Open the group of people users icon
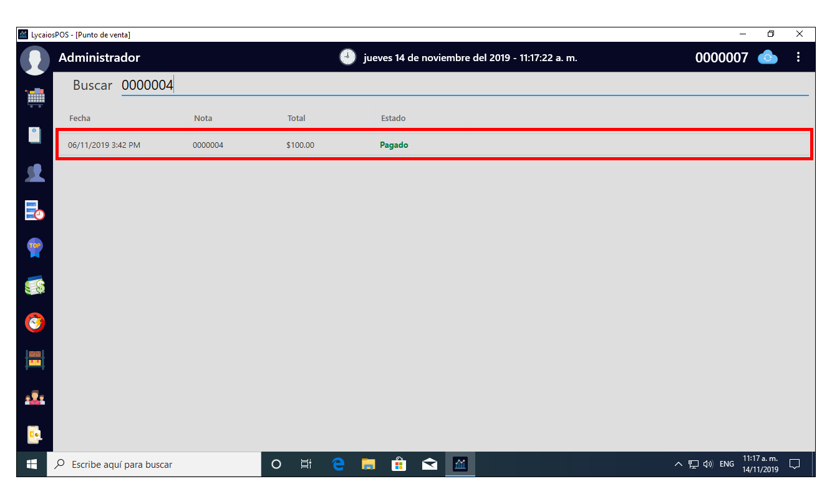Viewport: 832px width, 504px height. pos(35,397)
